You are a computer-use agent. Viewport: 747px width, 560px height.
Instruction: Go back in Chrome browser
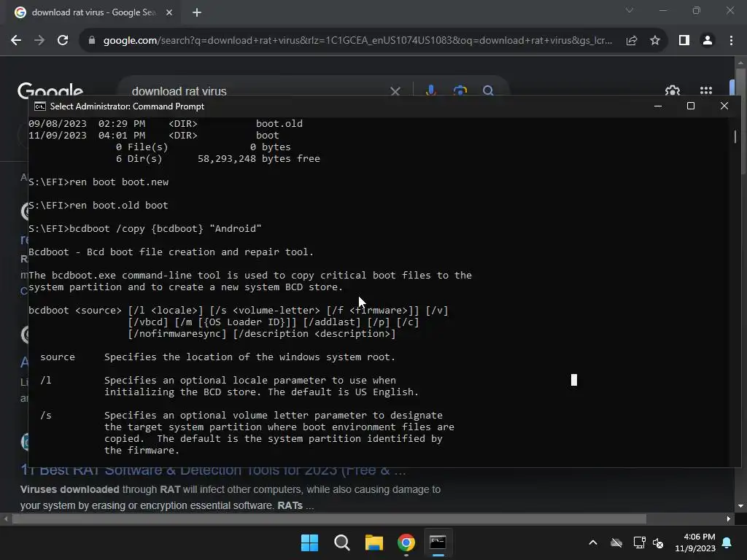[x=16, y=41]
